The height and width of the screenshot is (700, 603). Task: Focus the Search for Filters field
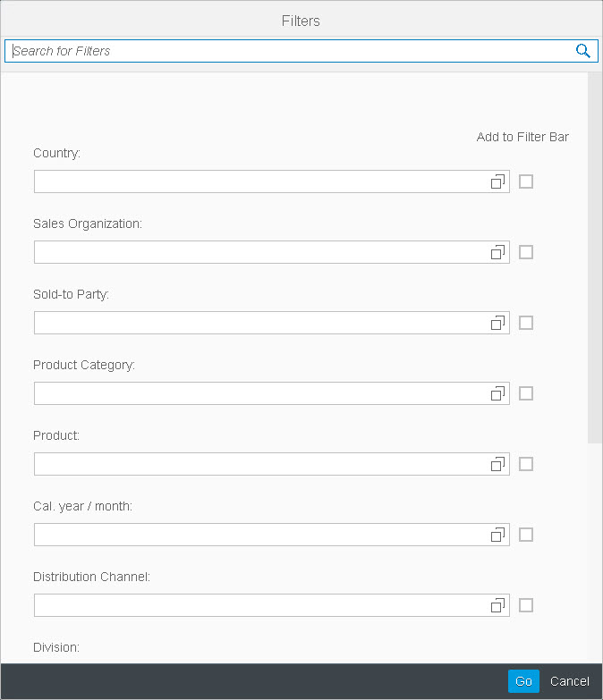click(x=291, y=51)
